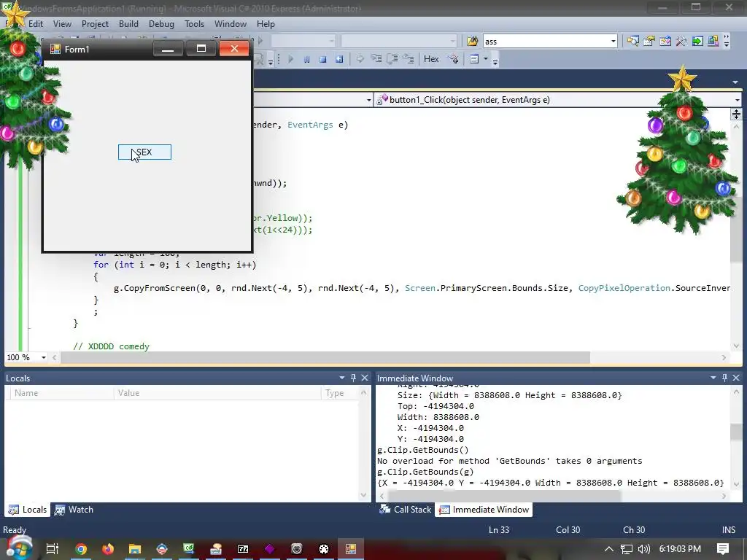The image size is (747, 560).
Task: Open the class selector dropdown arrow
Action: 368,100
